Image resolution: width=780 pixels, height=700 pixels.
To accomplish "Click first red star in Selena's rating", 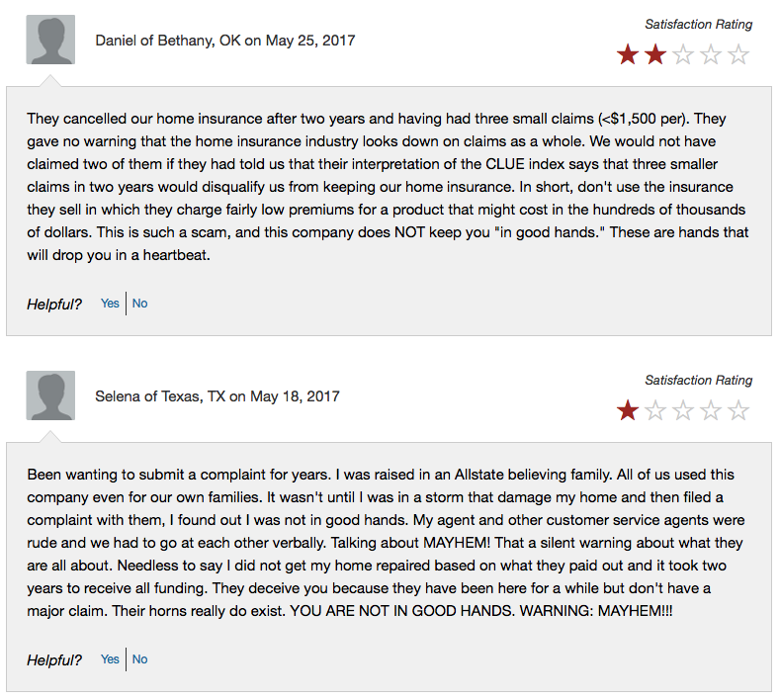I will pos(627,410).
